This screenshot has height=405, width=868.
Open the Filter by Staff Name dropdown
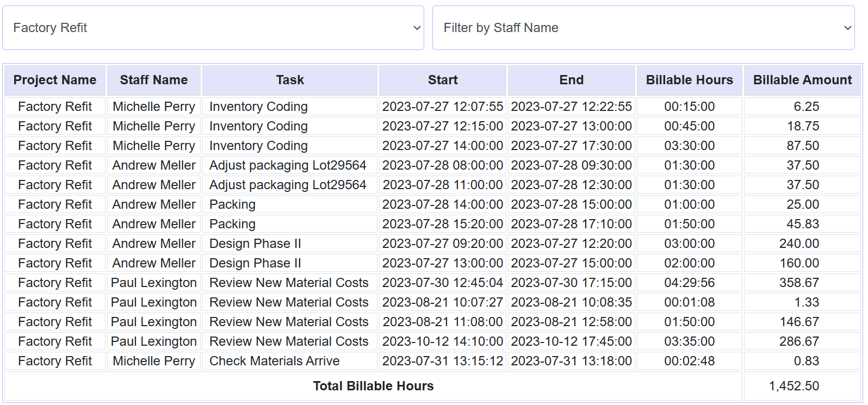642,27
